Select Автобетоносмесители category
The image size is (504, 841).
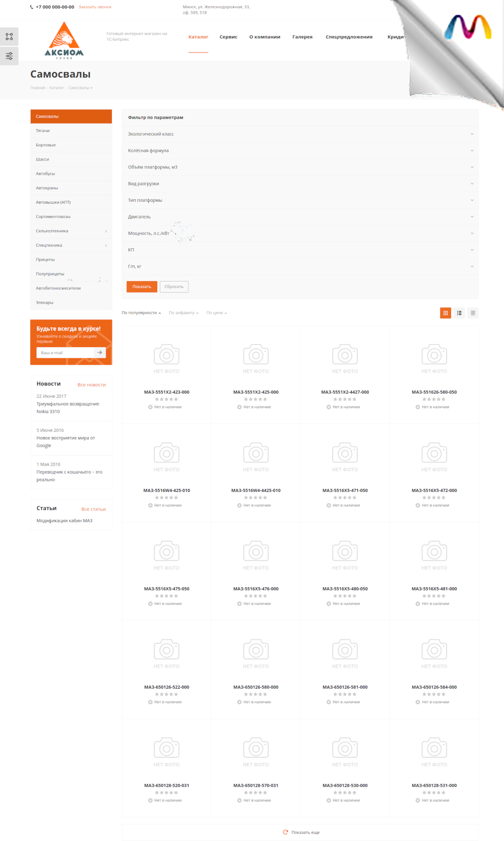click(71, 289)
